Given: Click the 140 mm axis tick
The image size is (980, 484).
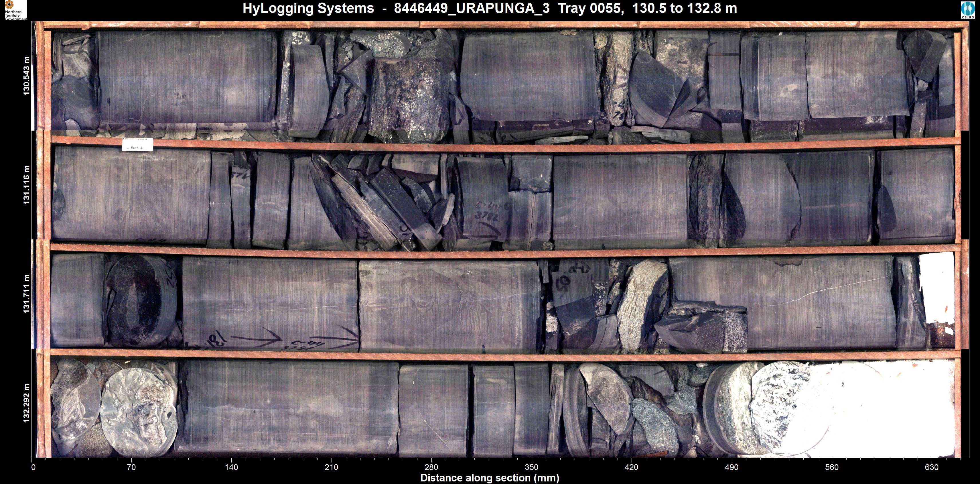Looking at the screenshot, I should (231, 467).
